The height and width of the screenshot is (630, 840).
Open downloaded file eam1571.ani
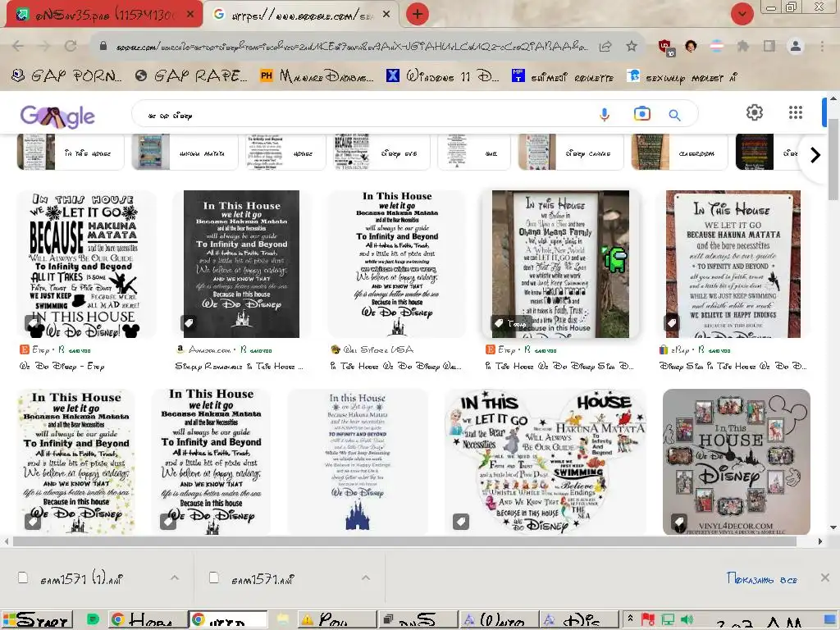coord(253,579)
